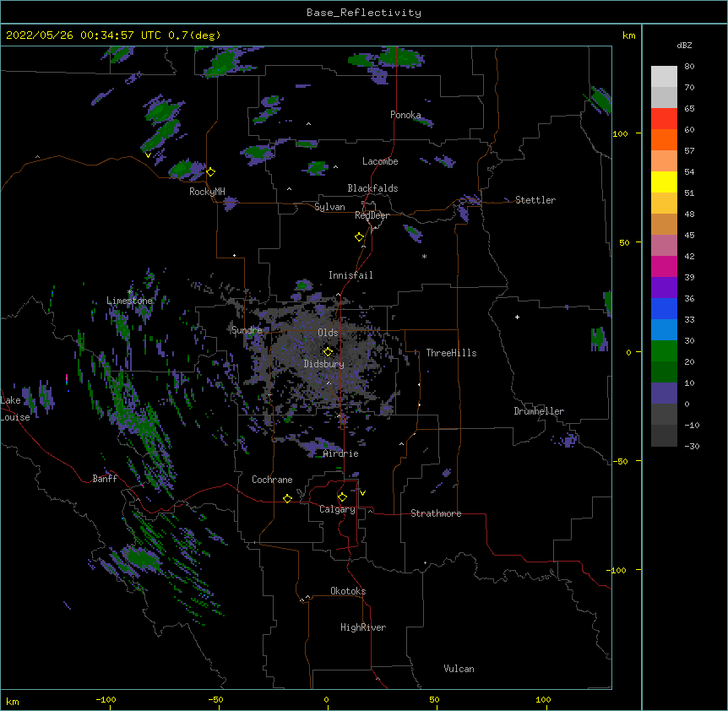Screen dimensions: 728x711
Task: Click the Calgary city label
Action: (x=337, y=509)
